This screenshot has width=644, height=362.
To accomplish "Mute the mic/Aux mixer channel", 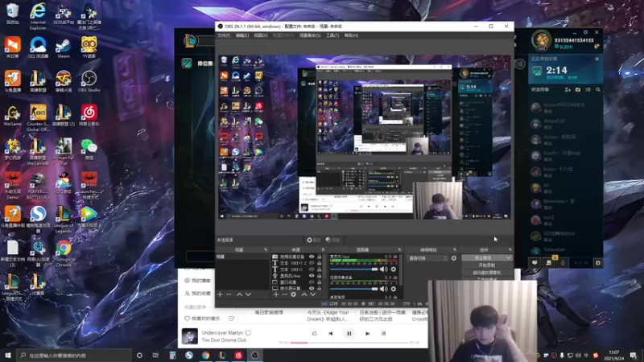I will pos(384,269).
